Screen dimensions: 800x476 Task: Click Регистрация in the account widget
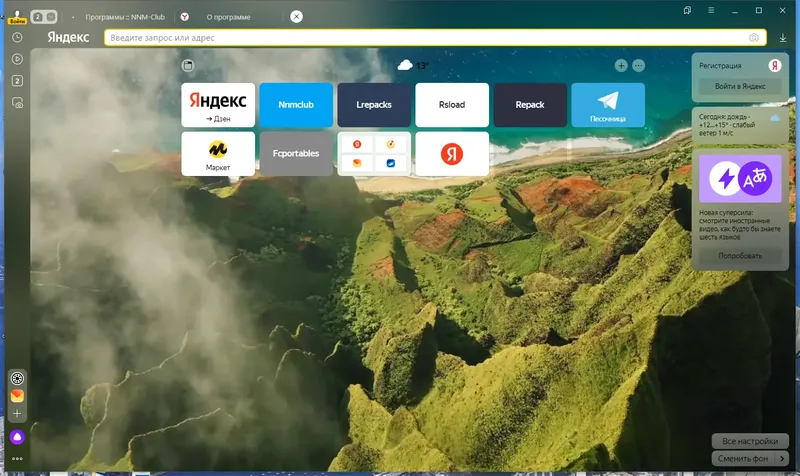click(x=720, y=65)
